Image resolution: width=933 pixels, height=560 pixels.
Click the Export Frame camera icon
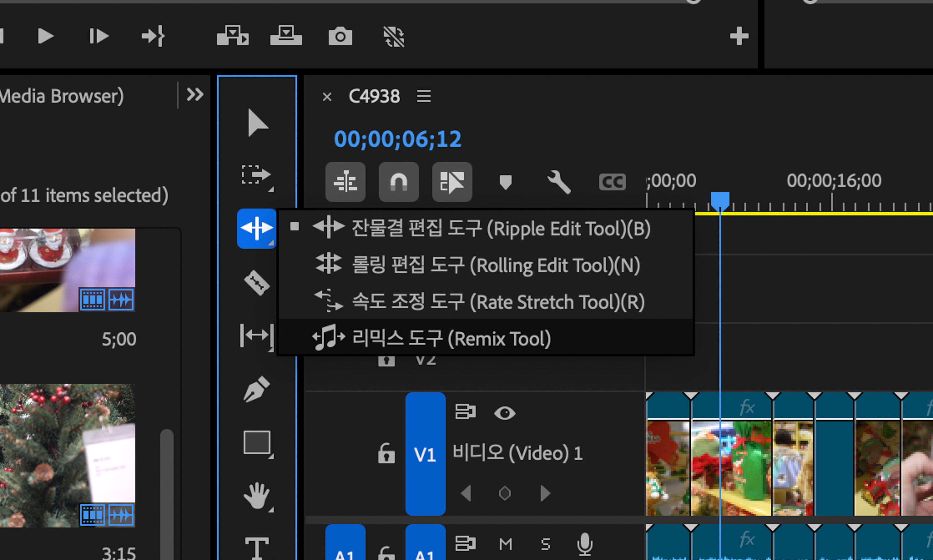point(340,37)
